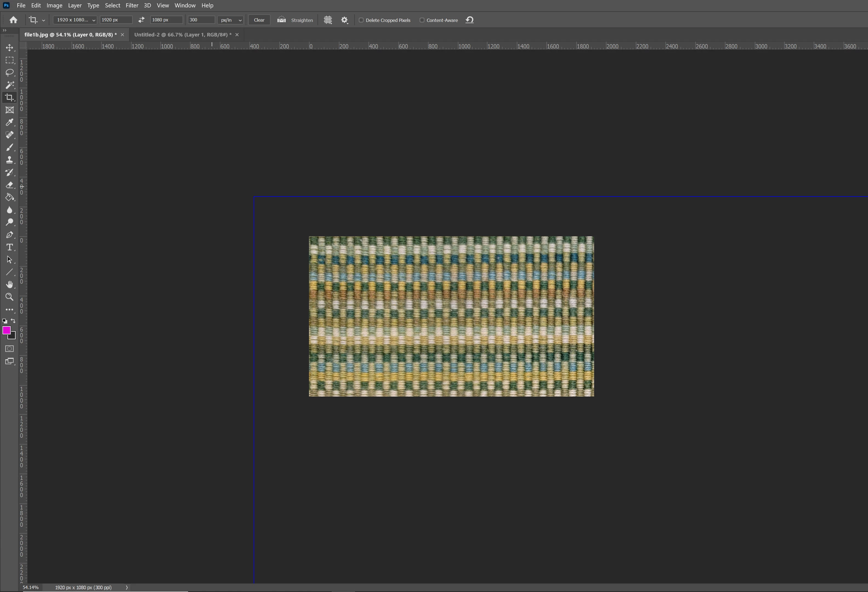868x592 pixels.
Task: Click the Clear button in options bar
Action: coord(259,20)
